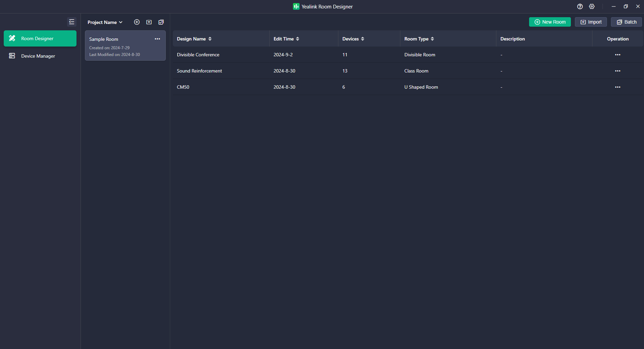The height and width of the screenshot is (349, 644).
Task: Open CM50 row operation menu
Action: point(618,87)
